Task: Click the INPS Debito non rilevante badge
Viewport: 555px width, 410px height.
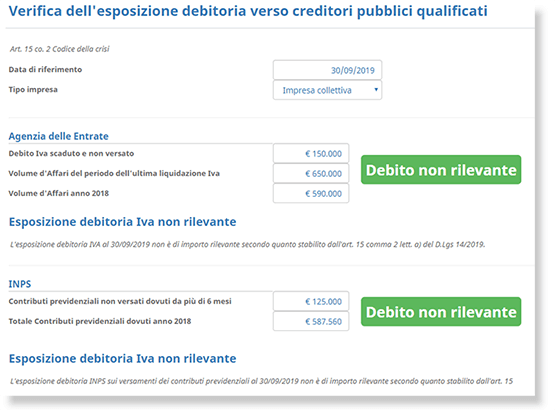Action: click(x=441, y=312)
